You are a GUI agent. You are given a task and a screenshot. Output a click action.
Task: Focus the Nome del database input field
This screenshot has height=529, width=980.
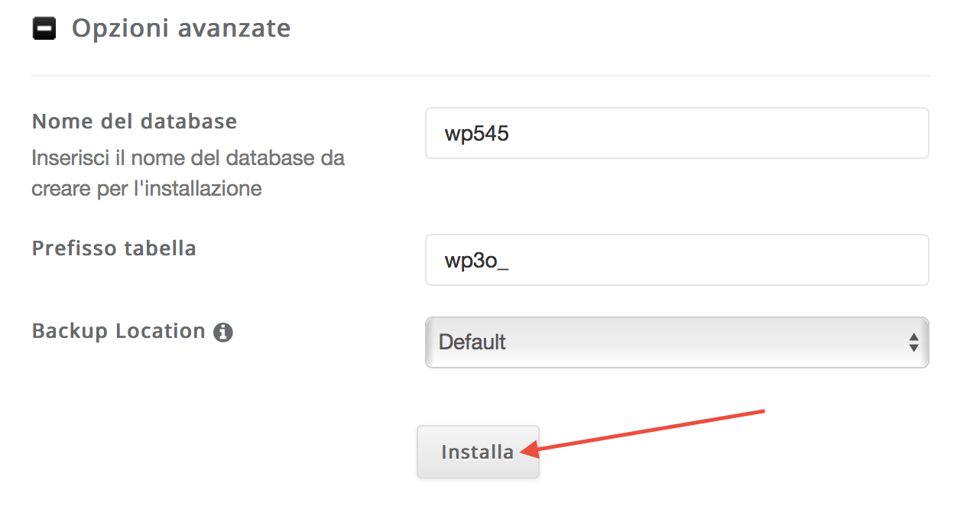pyautogui.click(x=677, y=133)
